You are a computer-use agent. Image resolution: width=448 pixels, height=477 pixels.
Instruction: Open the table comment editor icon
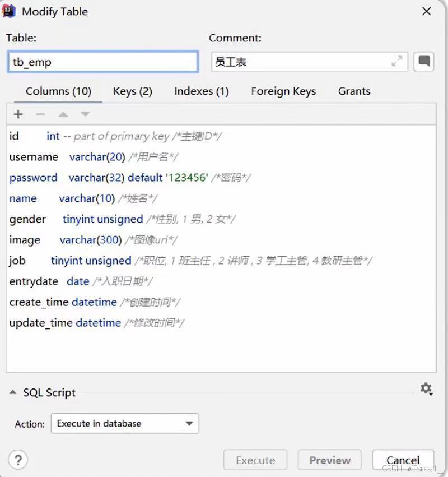423,62
